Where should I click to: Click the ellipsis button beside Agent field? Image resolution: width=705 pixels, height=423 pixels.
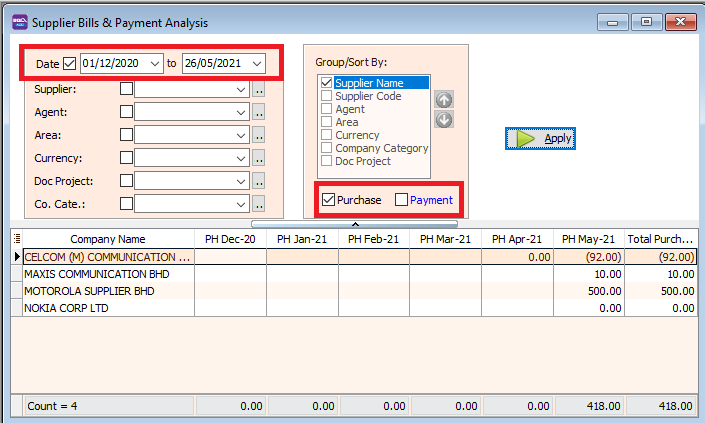pos(258,112)
